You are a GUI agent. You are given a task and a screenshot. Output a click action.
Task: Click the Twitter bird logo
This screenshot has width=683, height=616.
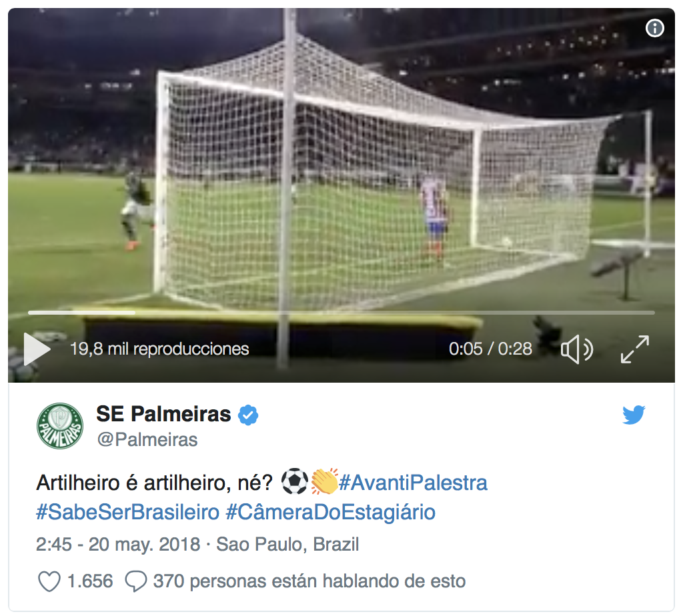(634, 415)
